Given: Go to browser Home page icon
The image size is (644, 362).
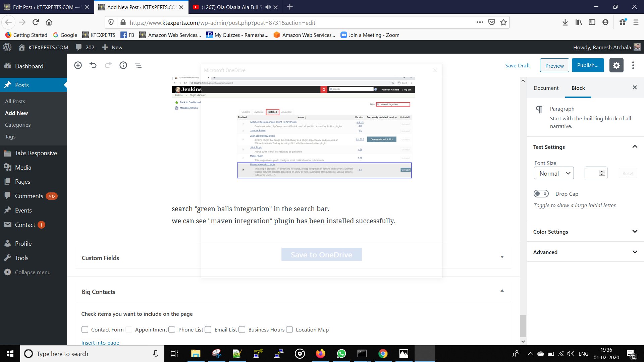Looking at the screenshot, I should point(49,22).
